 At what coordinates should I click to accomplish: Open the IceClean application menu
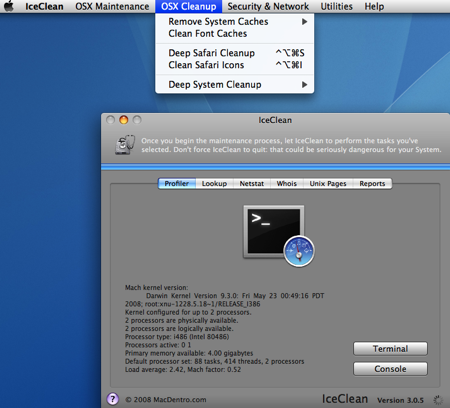click(x=44, y=6)
